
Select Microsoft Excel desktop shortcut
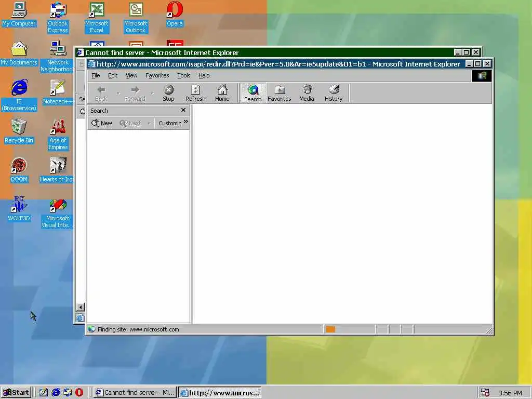click(97, 18)
